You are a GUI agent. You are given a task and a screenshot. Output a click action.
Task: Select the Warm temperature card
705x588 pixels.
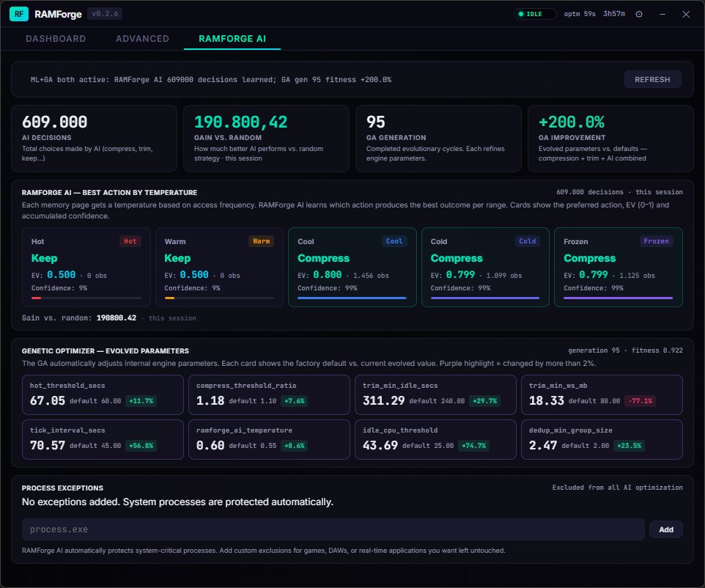click(219, 267)
